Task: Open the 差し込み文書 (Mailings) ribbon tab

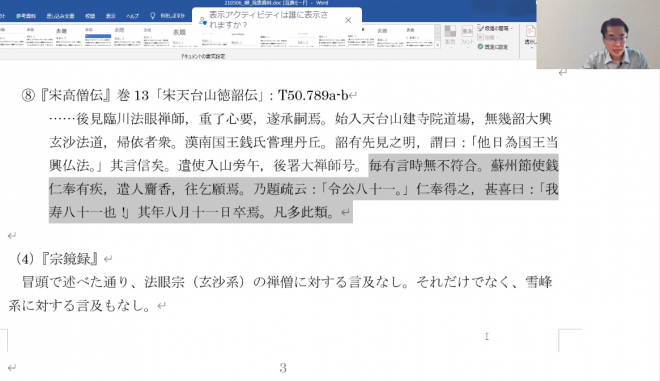Action: (60, 16)
